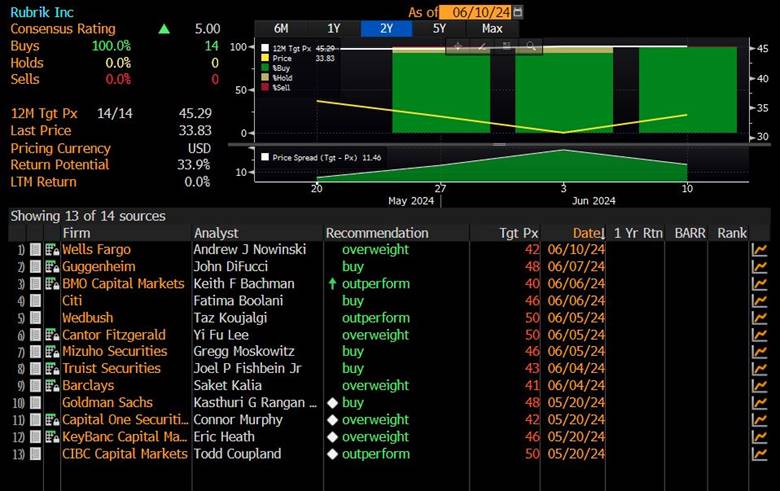
Task: Open the KeyBanc Capital Markets firm link
Action: pos(124,437)
